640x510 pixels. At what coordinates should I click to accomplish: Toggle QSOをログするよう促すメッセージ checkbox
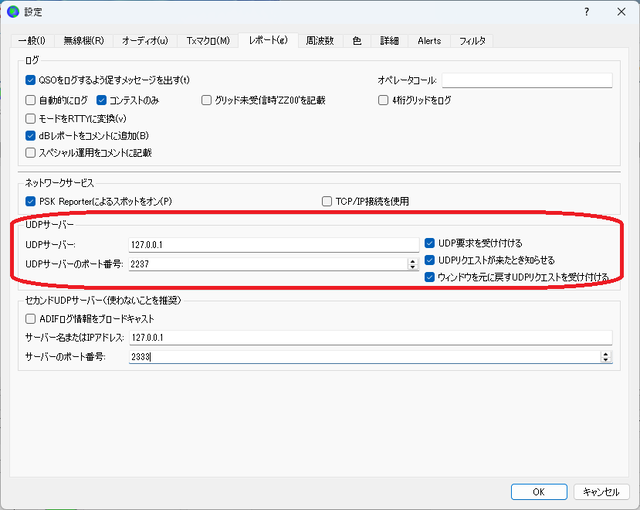(31, 80)
